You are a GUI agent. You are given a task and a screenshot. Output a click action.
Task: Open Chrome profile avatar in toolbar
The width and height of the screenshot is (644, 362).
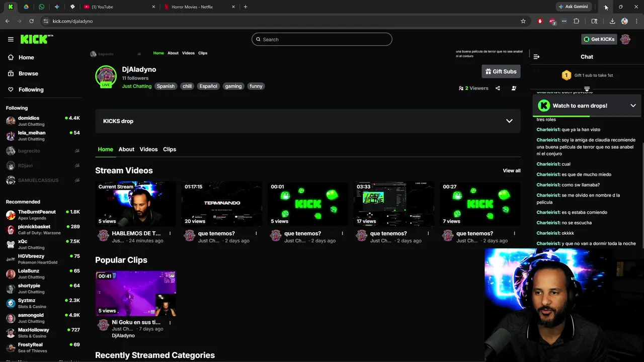coord(624,21)
